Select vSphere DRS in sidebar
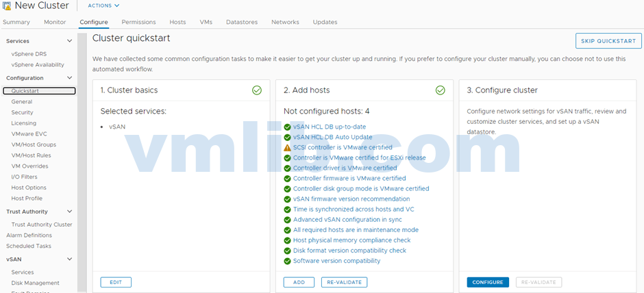Screen dimensions: 644x293 29,54
